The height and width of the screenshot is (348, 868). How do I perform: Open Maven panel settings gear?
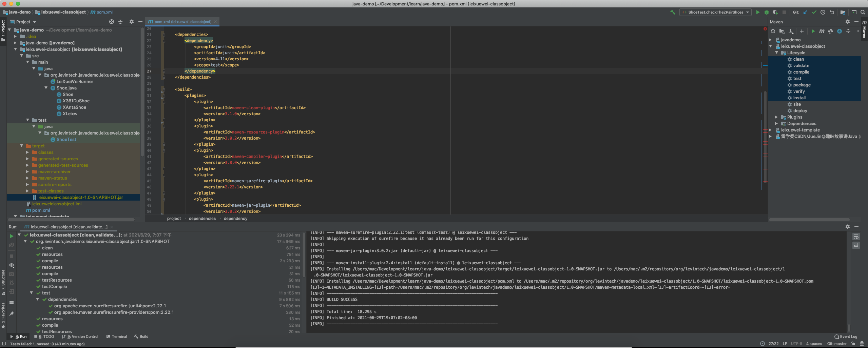coord(848,22)
